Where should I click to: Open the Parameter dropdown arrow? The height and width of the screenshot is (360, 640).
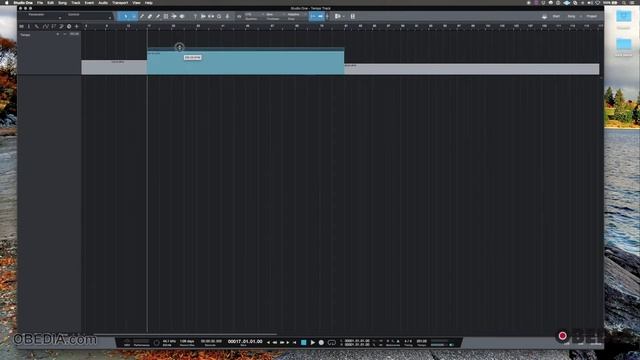[x=60, y=18]
